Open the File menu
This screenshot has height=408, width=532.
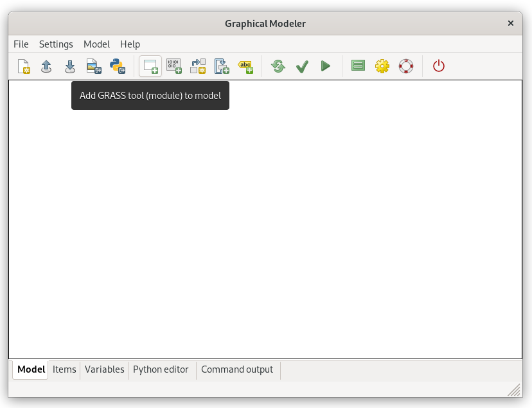tap(21, 44)
